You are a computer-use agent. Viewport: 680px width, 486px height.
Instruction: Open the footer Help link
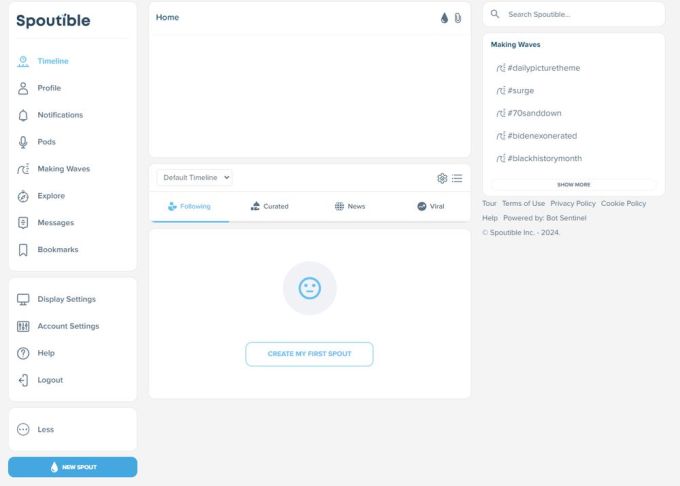pos(490,218)
